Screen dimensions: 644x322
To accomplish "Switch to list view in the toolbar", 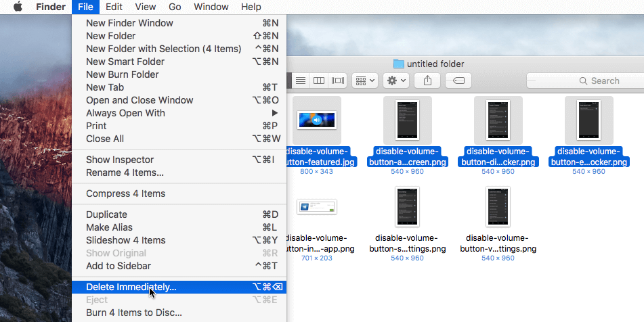I will [301, 80].
